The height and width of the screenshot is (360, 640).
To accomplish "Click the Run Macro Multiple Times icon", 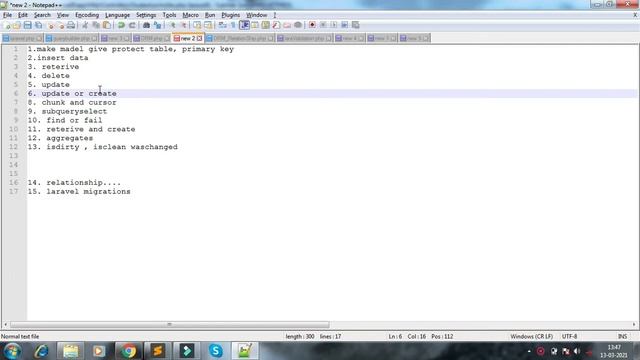I will pyautogui.click(x=344, y=25).
